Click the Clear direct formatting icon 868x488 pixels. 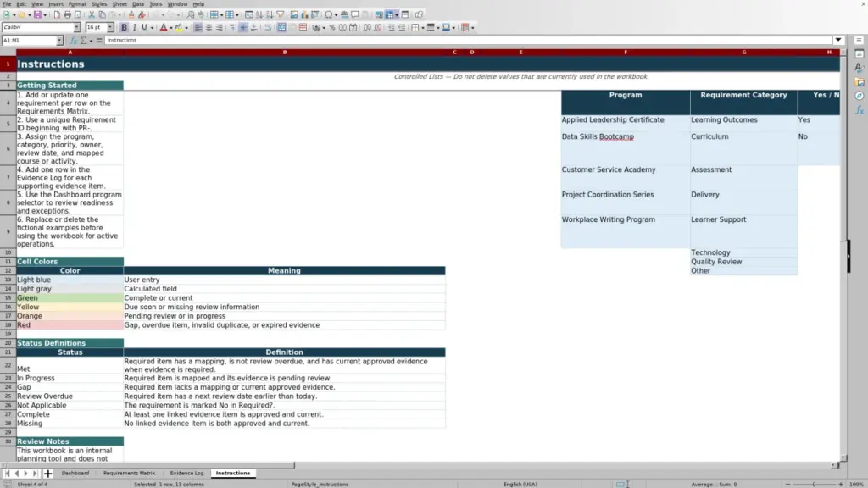tap(142, 14)
